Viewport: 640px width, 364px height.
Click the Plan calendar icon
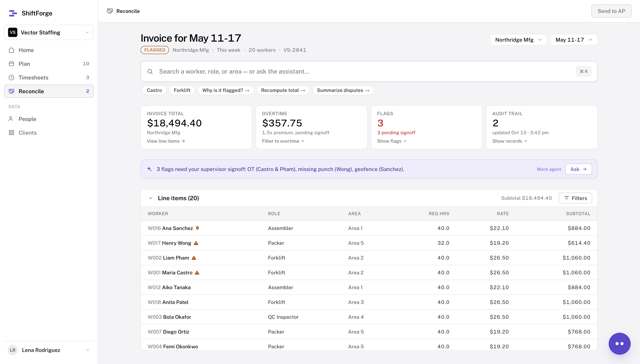(x=11, y=64)
